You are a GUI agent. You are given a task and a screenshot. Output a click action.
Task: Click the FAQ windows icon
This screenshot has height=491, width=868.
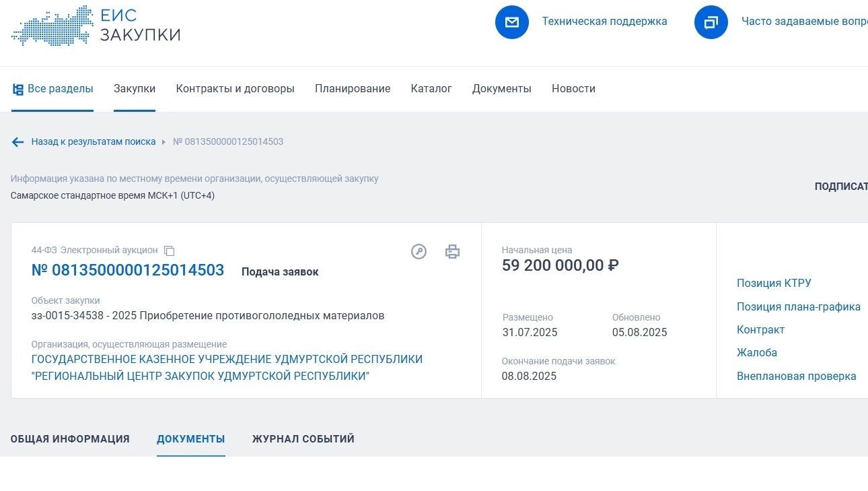(x=711, y=22)
